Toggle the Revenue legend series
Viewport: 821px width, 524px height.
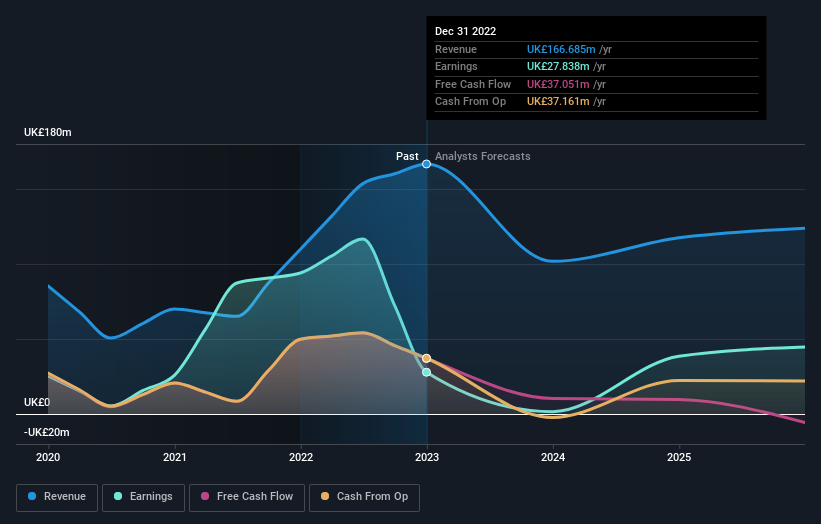tap(57, 497)
